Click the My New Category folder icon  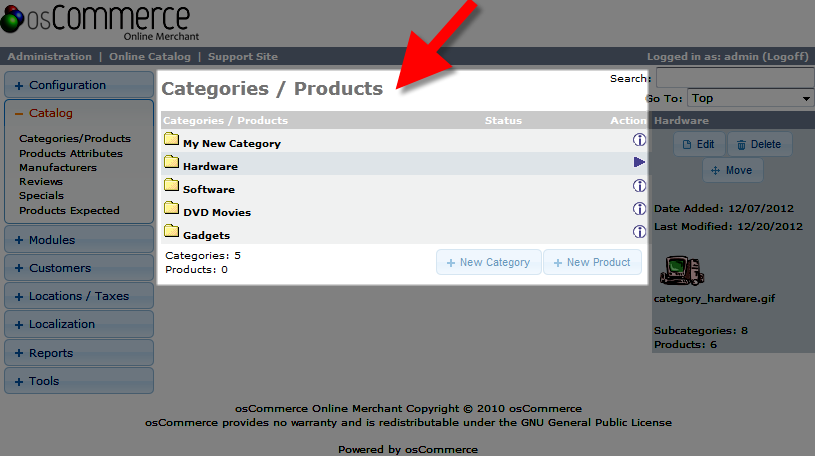tap(171, 140)
